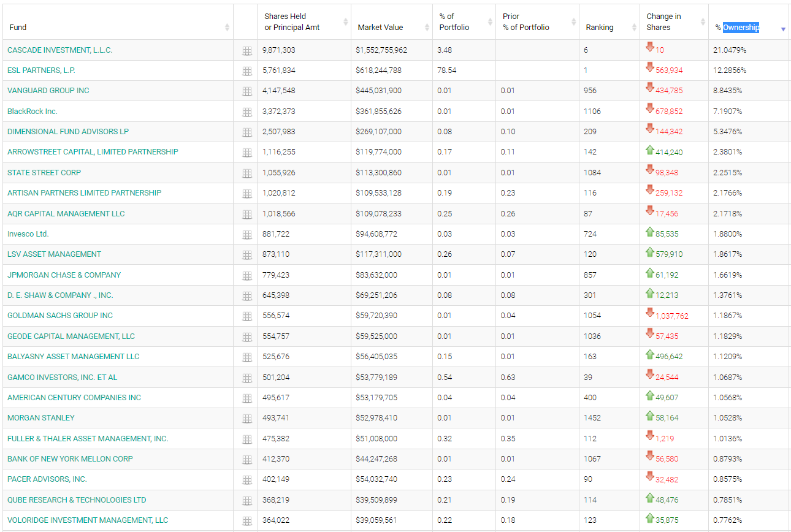791x532 pixels.
Task: Open grid icon for ARROWSTREET CAPITAL row
Action: 247,153
